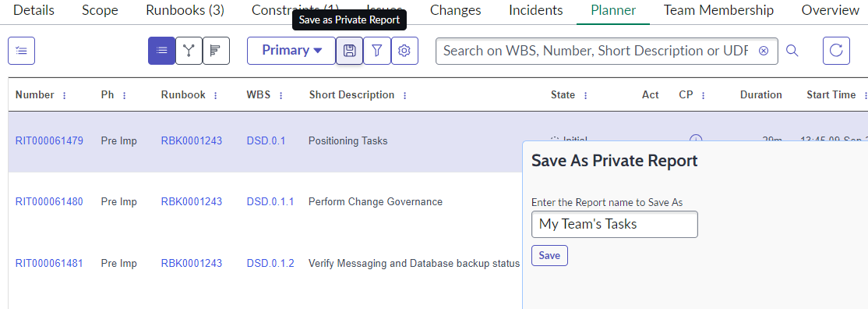868x309 pixels.
Task: Focus the report name input field
Action: [615, 224]
